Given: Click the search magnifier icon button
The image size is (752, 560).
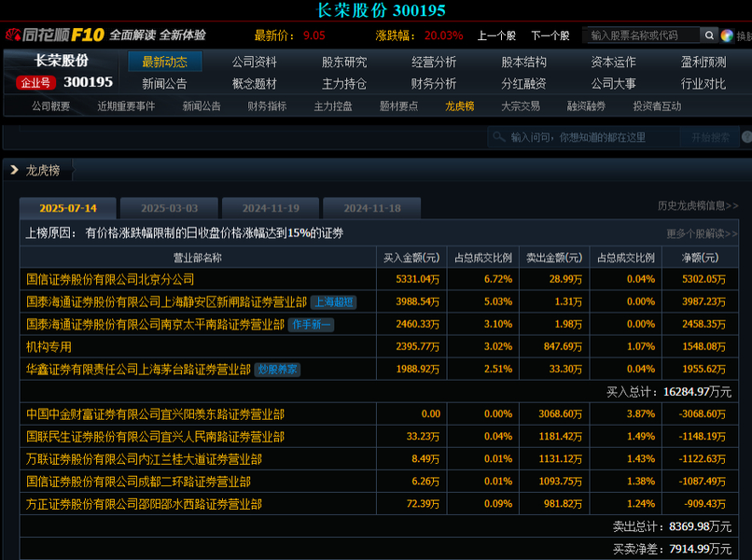Looking at the screenshot, I should point(709,35).
